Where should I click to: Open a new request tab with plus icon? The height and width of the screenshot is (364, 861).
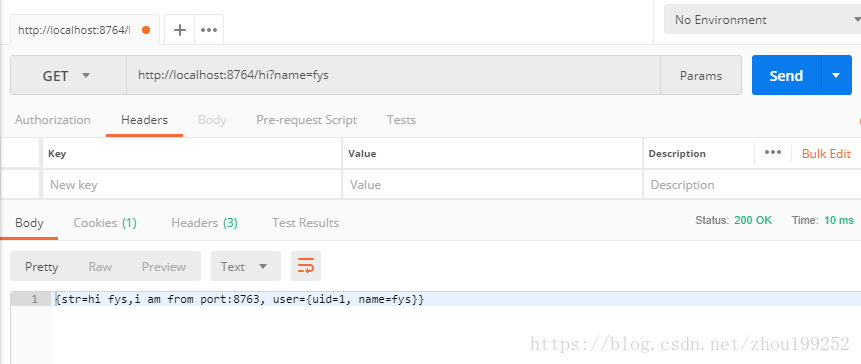(x=180, y=30)
